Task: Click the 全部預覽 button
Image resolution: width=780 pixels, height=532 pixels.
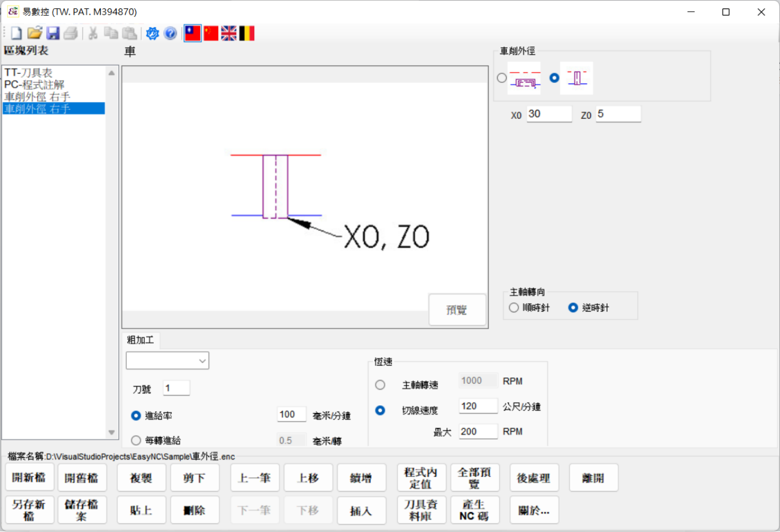Action: (475, 478)
